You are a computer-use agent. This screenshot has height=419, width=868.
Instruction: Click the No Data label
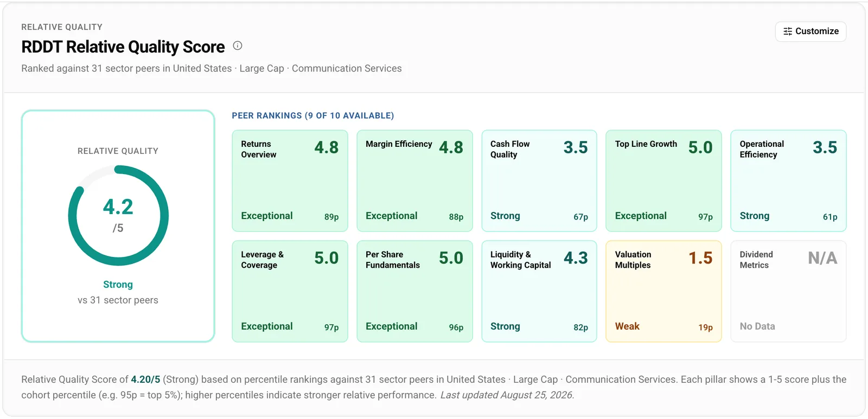757,326
